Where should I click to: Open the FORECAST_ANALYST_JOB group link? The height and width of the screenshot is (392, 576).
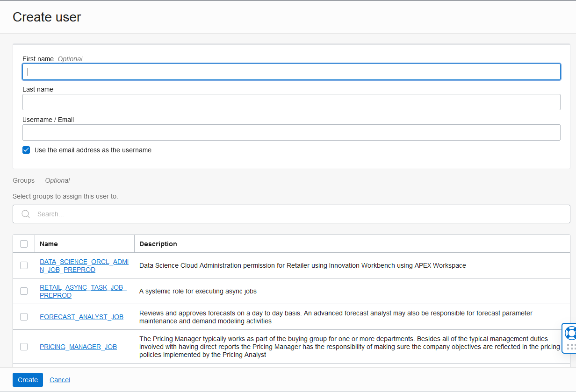pos(81,316)
